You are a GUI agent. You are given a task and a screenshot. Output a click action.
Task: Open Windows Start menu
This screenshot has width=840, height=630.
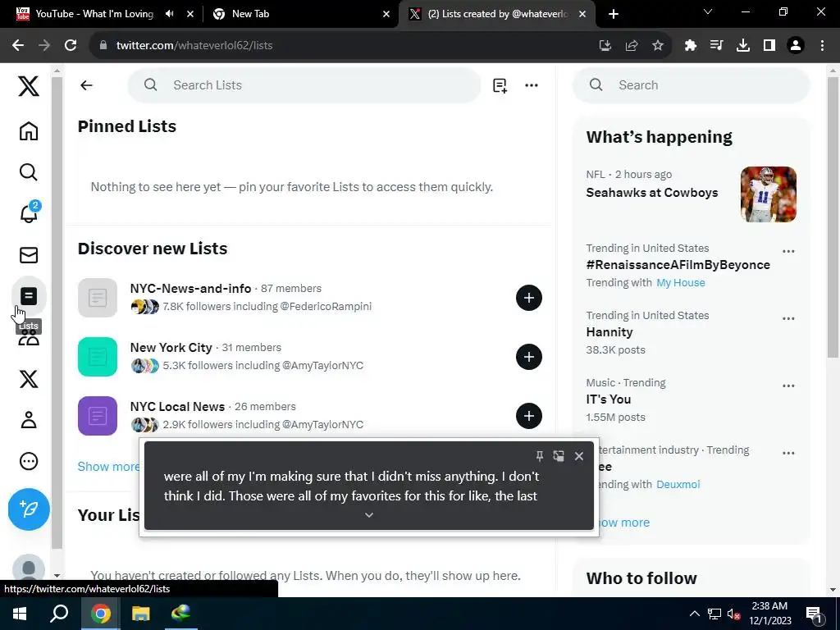click(20, 614)
